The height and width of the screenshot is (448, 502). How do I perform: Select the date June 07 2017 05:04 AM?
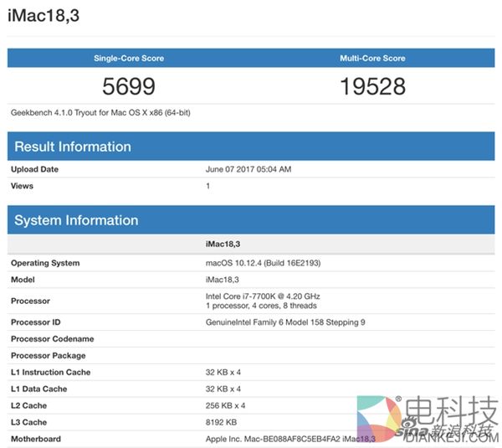point(248,169)
